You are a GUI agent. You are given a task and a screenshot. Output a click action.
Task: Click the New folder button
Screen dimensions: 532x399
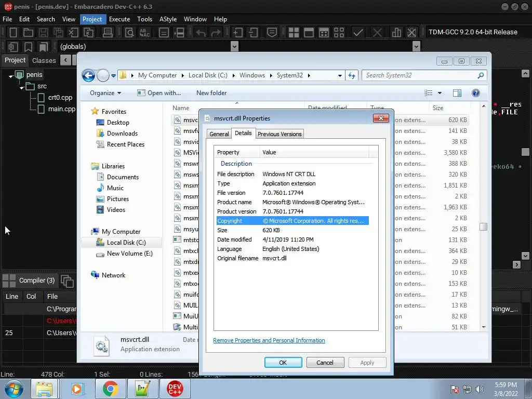211,93
